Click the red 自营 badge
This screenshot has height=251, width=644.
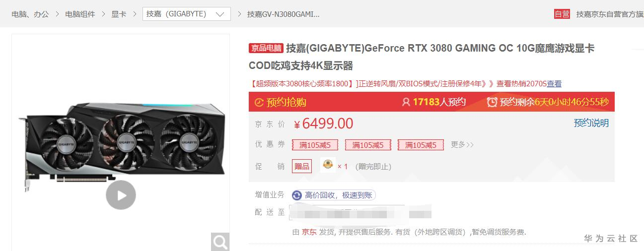(x=562, y=14)
